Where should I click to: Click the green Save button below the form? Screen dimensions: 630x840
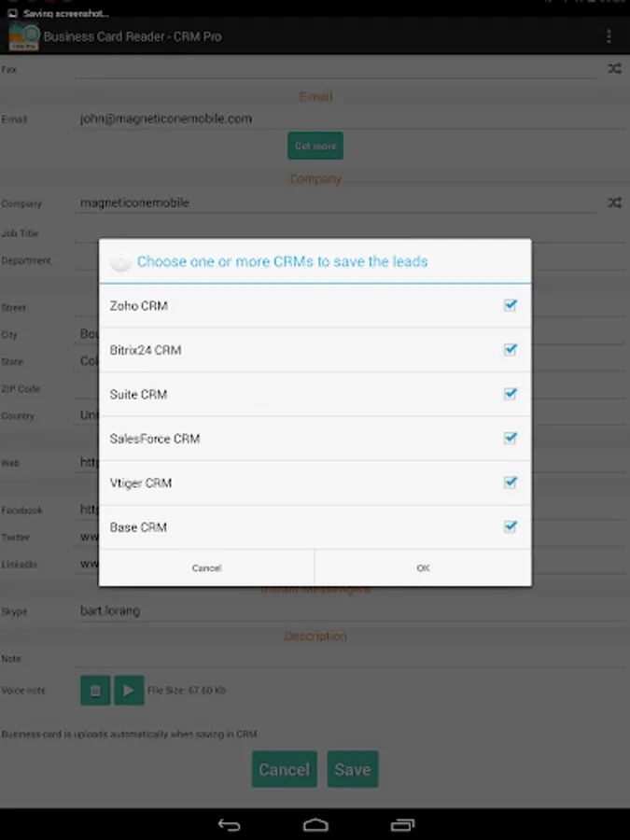click(x=353, y=769)
